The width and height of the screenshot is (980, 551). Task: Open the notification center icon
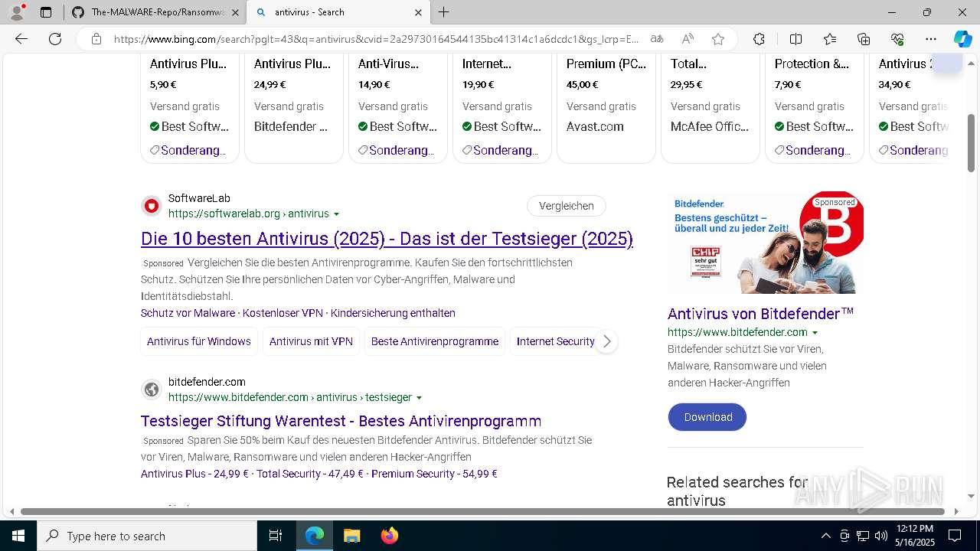[x=955, y=536]
